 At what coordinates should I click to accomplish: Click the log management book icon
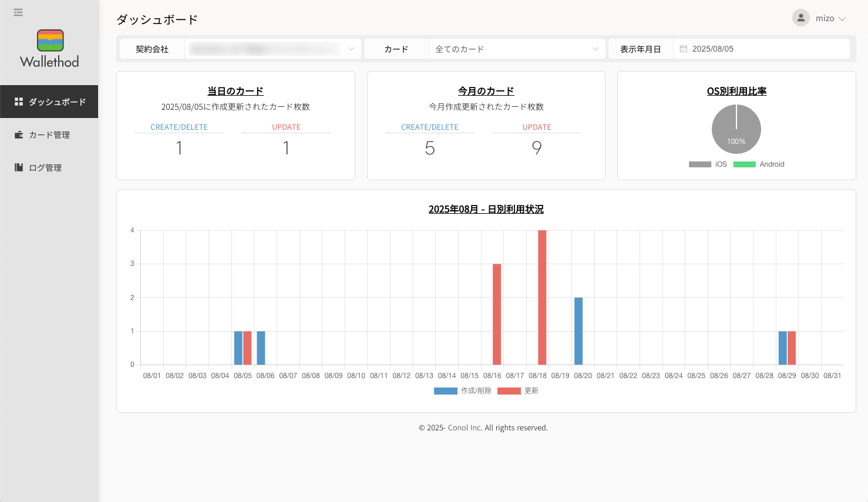tap(19, 167)
